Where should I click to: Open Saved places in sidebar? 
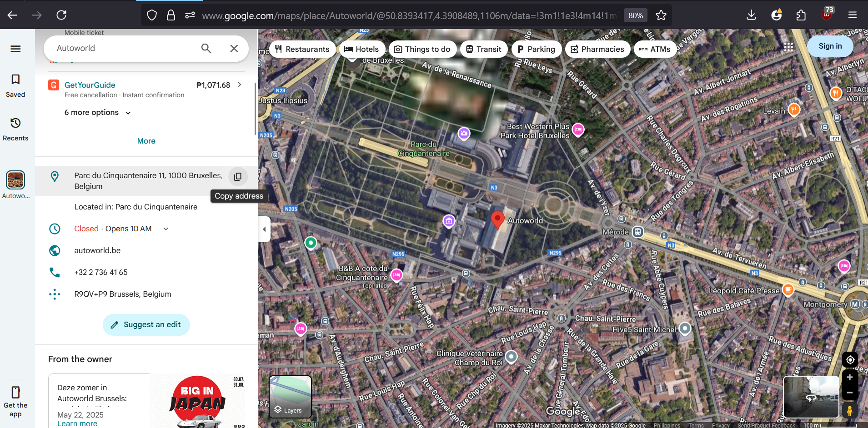tap(15, 86)
